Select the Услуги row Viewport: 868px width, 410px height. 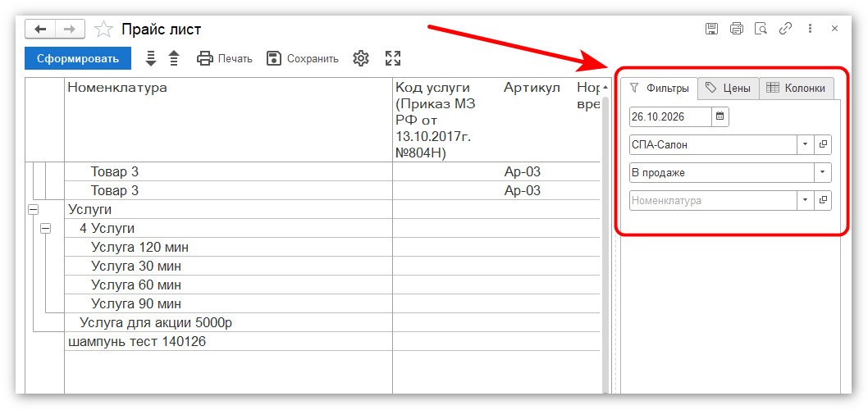(332, 209)
